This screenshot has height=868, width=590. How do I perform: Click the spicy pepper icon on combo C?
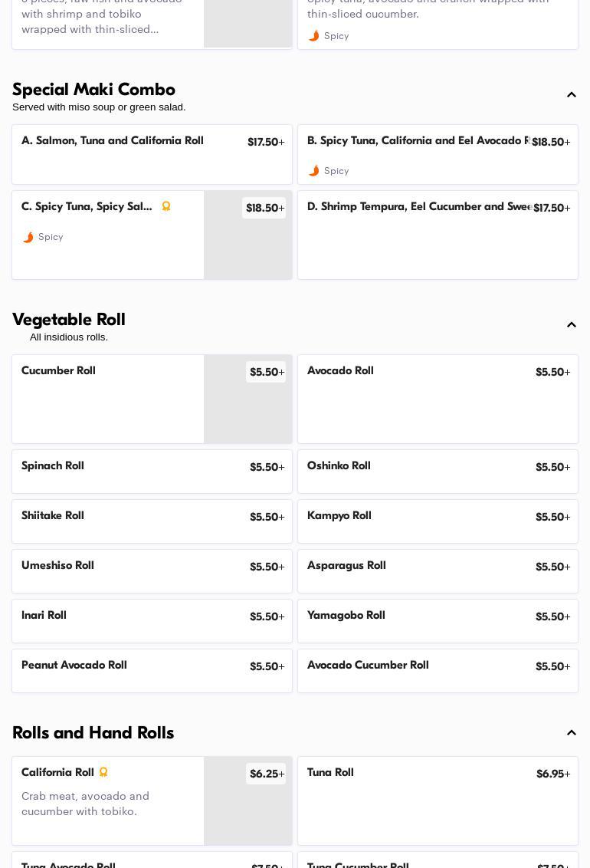(x=28, y=237)
